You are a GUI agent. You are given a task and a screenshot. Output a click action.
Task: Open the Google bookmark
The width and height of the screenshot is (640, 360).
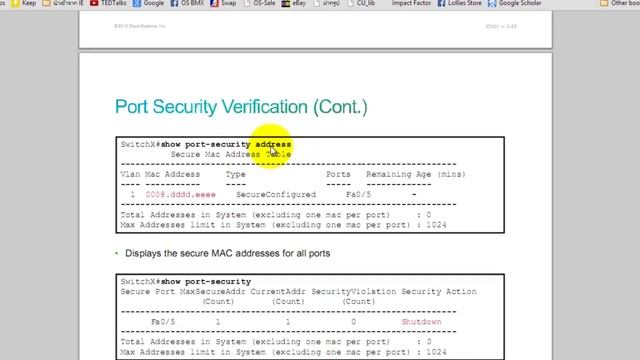coord(149,3)
